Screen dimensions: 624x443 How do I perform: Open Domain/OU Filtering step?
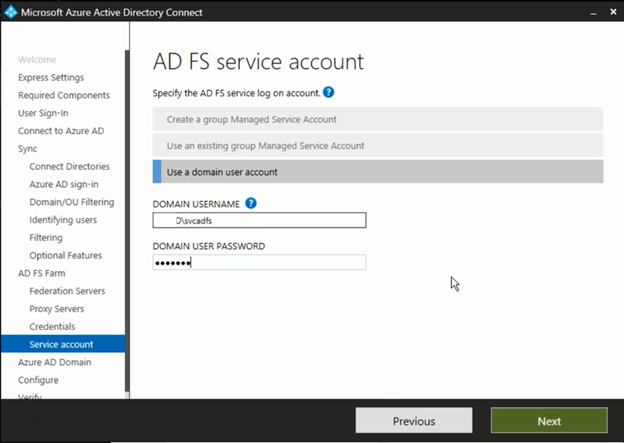pos(72,202)
